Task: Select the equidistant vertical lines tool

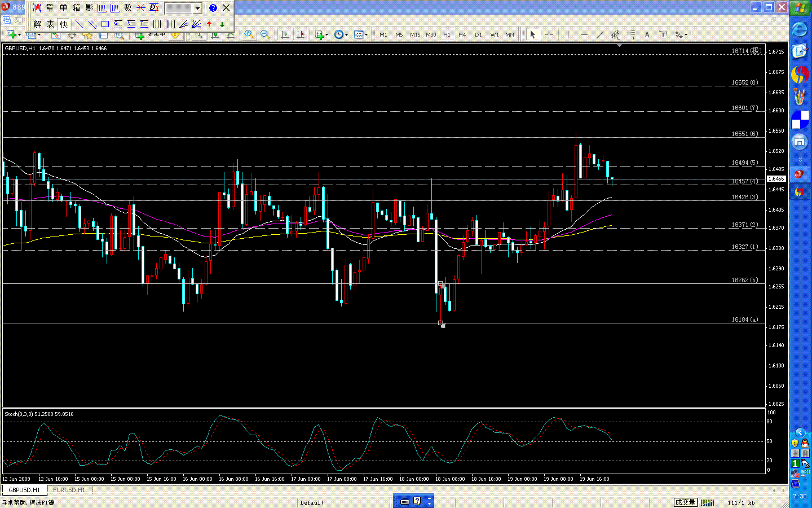Action: 157,24
